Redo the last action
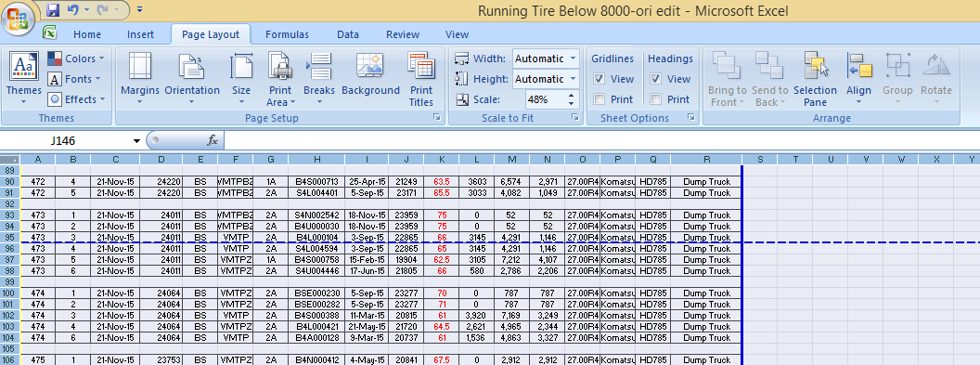This screenshot has width=980, height=365. [x=103, y=10]
